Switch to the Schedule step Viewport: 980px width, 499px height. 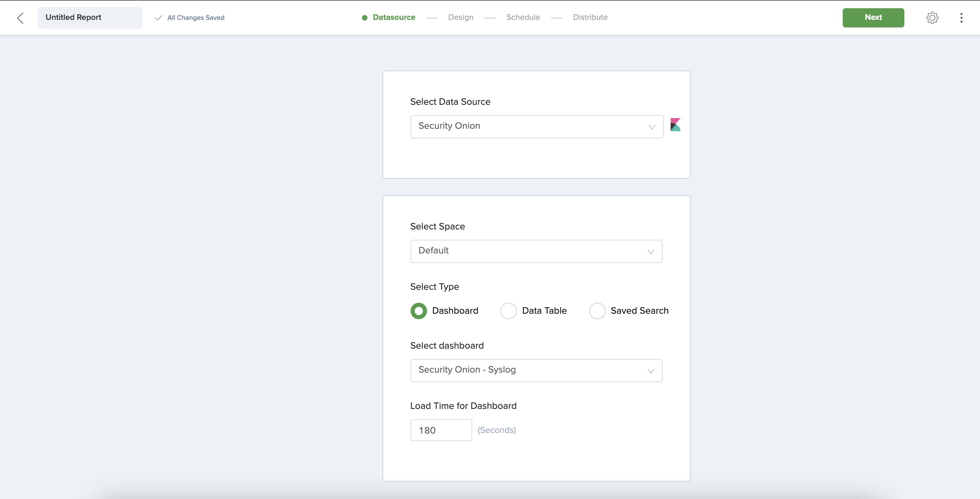pos(523,17)
